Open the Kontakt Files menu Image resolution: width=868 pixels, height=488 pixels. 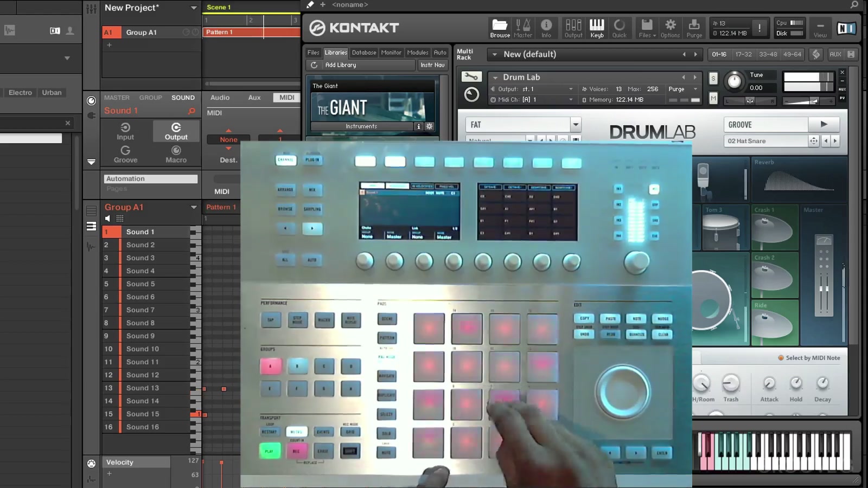647,28
